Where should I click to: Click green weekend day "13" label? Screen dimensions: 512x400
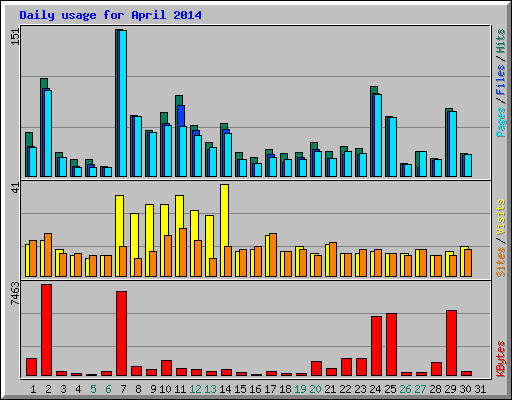pos(210,389)
